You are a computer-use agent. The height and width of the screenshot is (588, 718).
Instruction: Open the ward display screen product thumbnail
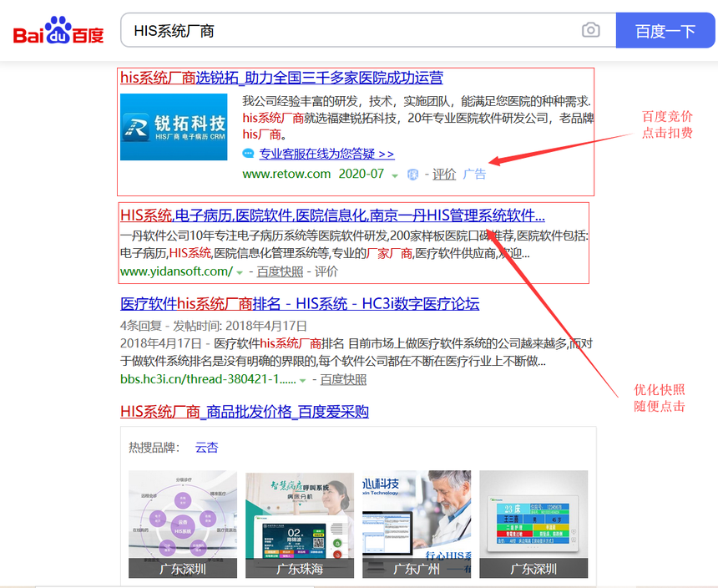coord(533,524)
